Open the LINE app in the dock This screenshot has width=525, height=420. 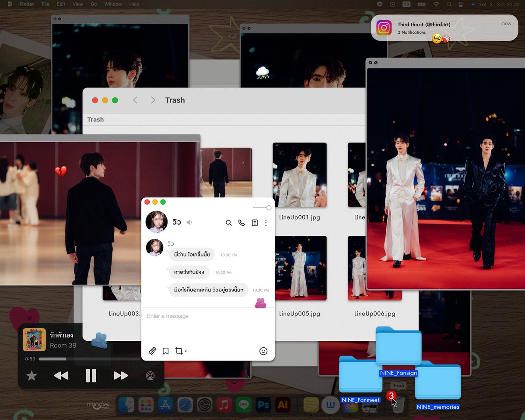pyautogui.click(x=244, y=405)
